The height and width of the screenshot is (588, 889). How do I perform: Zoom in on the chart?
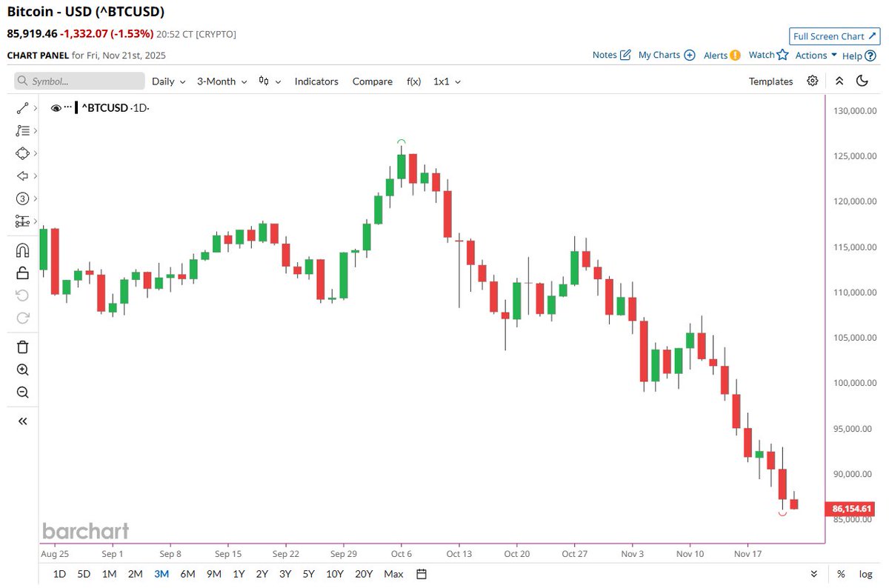(21, 370)
